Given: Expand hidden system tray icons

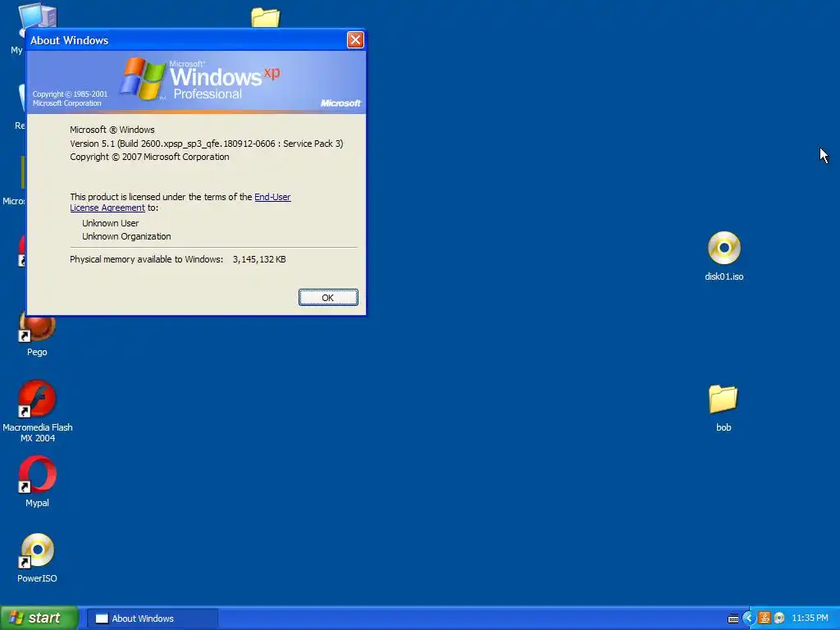Looking at the screenshot, I should tap(748, 619).
